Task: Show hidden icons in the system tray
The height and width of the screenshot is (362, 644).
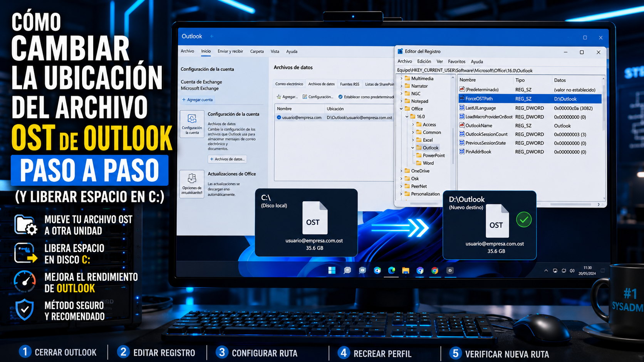Action: pyautogui.click(x=546, y=271)
